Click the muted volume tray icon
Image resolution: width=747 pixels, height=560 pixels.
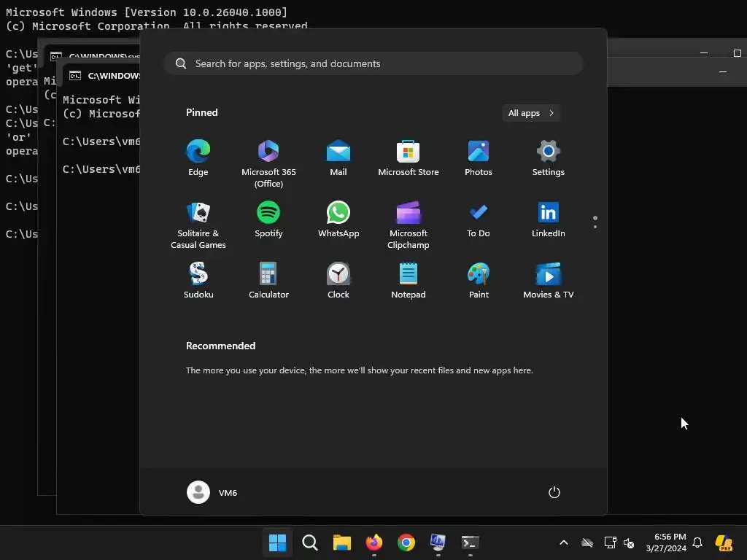point(629,542)
